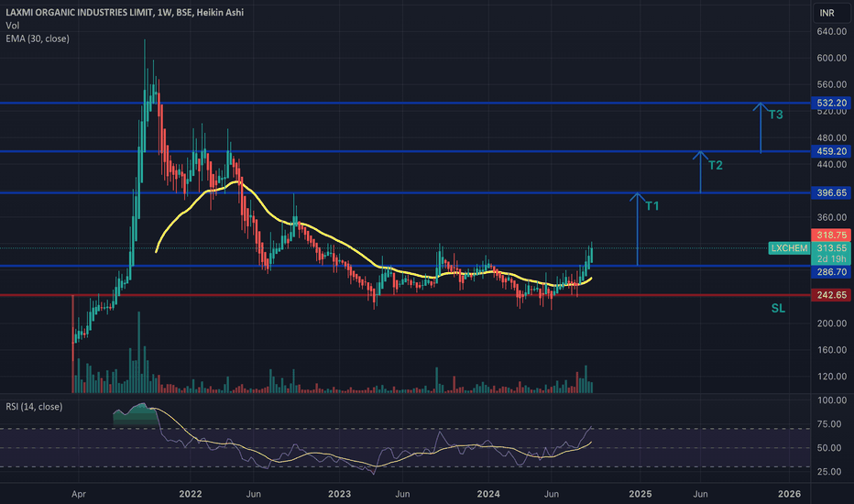
Task: Select the blue arrow beside T2
Action: point(700,171)
